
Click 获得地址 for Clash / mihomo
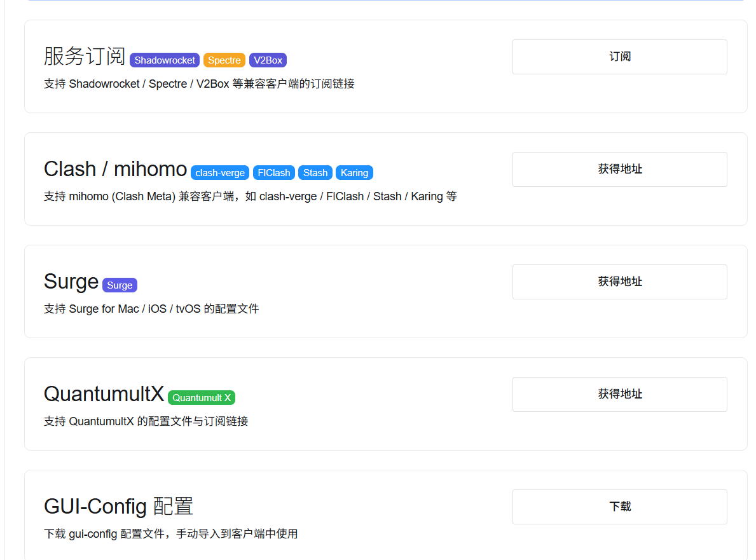(619, 169)
